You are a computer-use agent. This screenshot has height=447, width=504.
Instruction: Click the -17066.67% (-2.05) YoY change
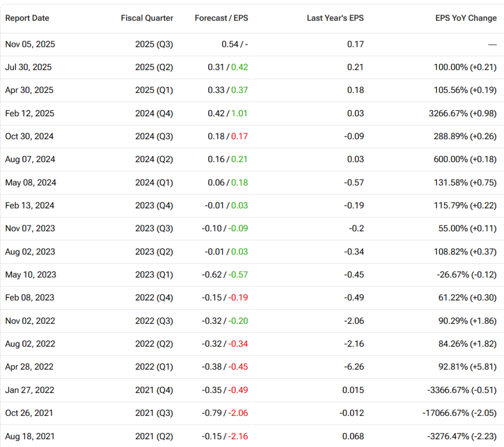click(459, 413)
